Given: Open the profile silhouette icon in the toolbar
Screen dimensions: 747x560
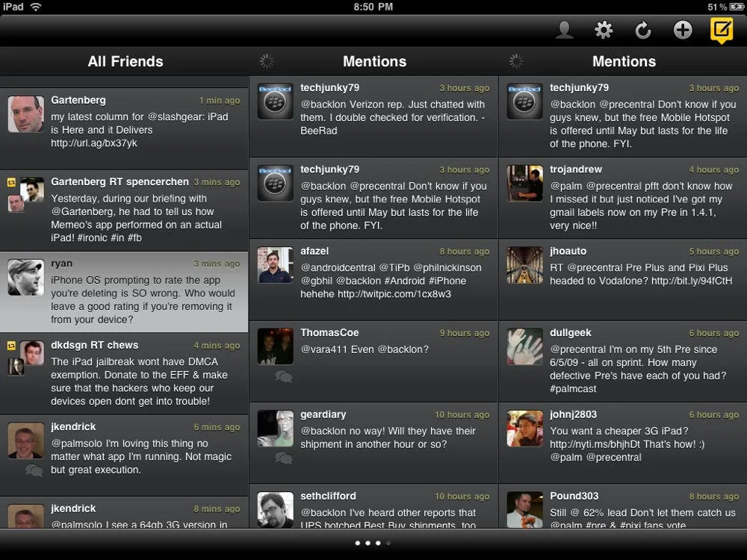Looking at the screenshot, I should tap(565, 31).
